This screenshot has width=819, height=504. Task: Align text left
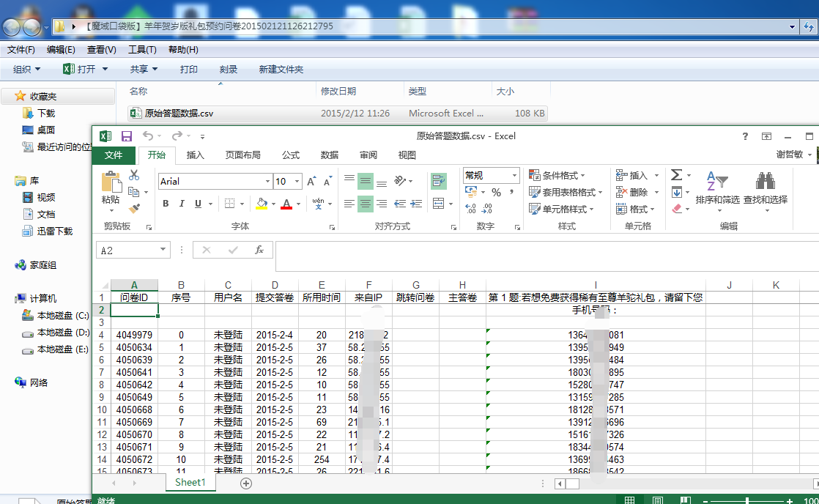click(349, 203)
